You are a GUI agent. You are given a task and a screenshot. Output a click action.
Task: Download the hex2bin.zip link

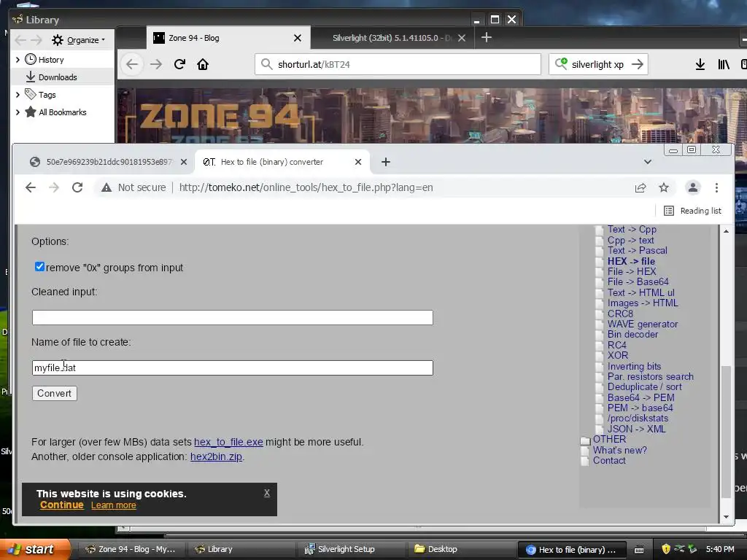click(216, 456)
